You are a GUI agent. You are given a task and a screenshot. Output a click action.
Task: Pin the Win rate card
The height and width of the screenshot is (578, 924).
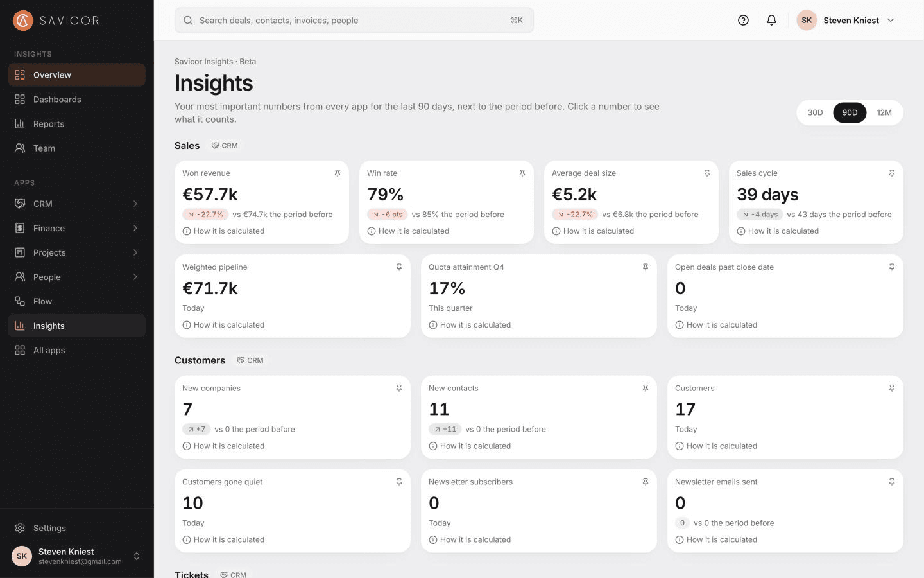pos(522,173)
